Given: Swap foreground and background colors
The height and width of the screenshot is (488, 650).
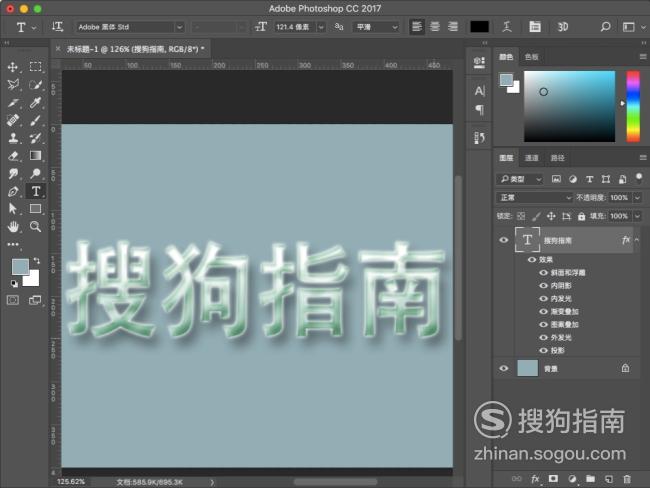Looking at the screenshot, I should (x=37, y=260).
